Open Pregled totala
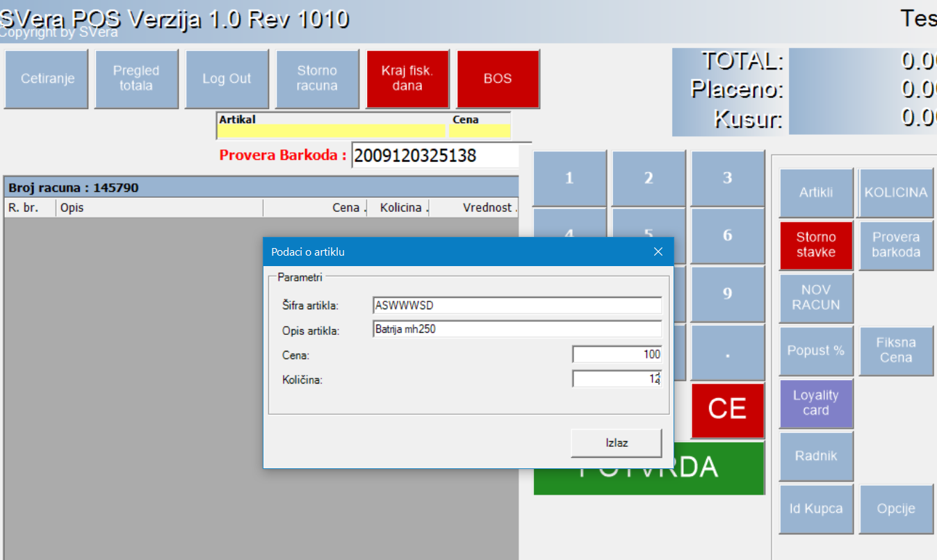Screen dimensions: 937x560 coord(136,79)
